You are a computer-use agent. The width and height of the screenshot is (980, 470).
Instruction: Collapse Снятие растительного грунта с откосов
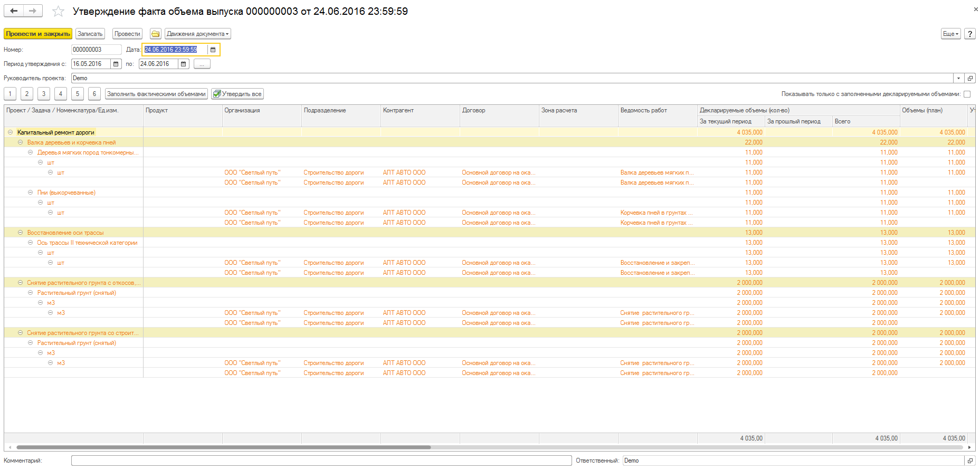20,283
